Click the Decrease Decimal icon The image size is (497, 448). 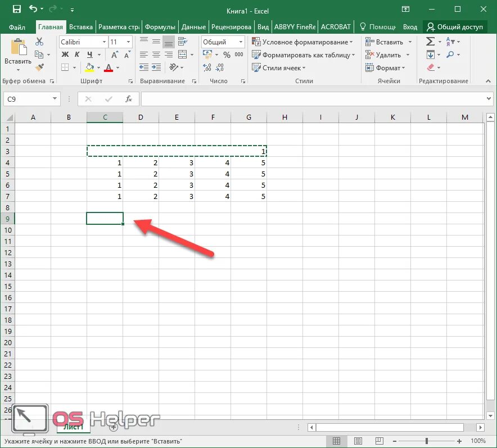pyautogui.click(x=219, y=67)
